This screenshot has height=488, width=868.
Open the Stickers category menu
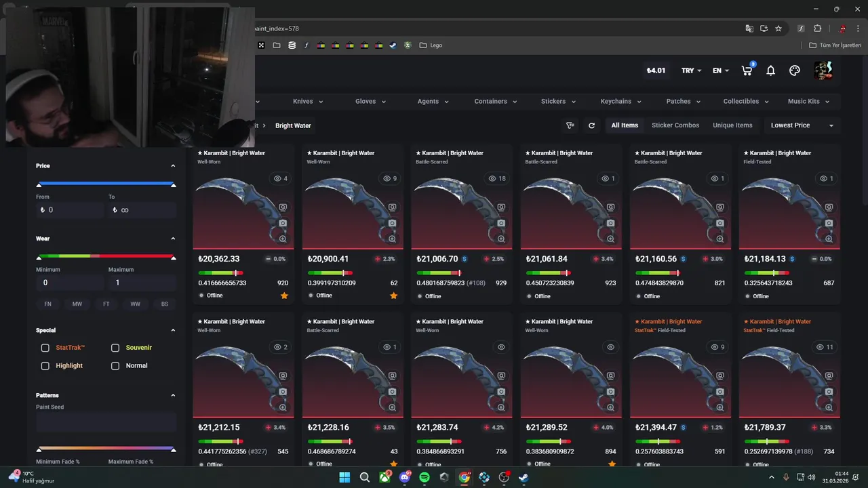coord(558,102)
